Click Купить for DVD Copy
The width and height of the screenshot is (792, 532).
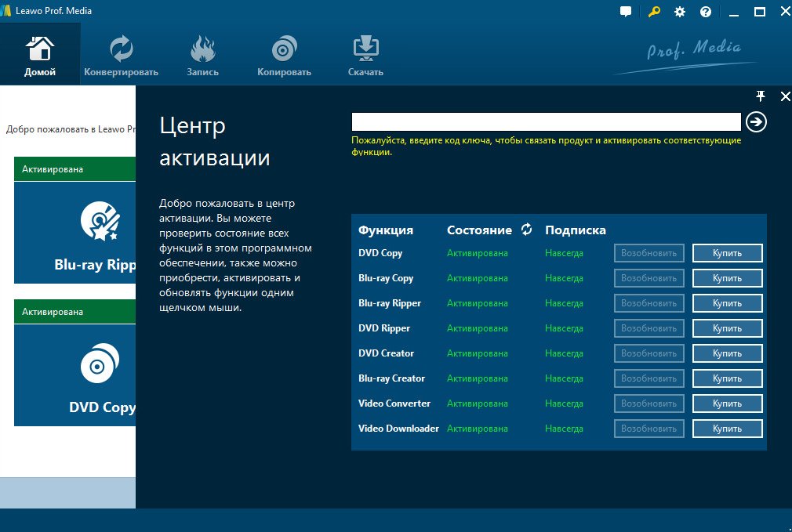coord(728,253)
